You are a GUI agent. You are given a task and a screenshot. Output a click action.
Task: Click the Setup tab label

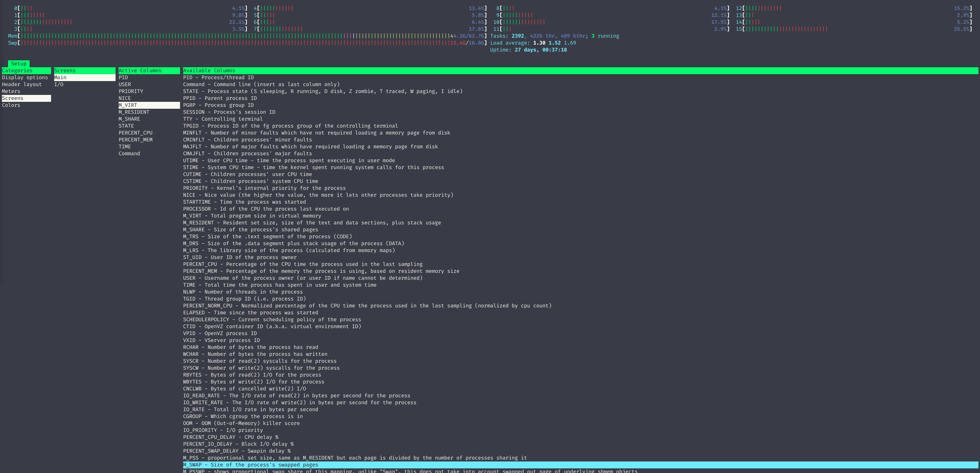[x=19, y=64]
